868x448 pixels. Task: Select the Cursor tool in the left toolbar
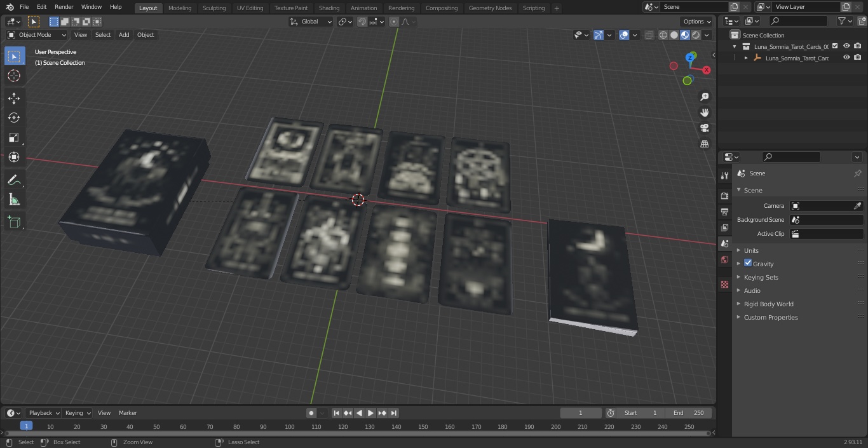click(14, 76)
